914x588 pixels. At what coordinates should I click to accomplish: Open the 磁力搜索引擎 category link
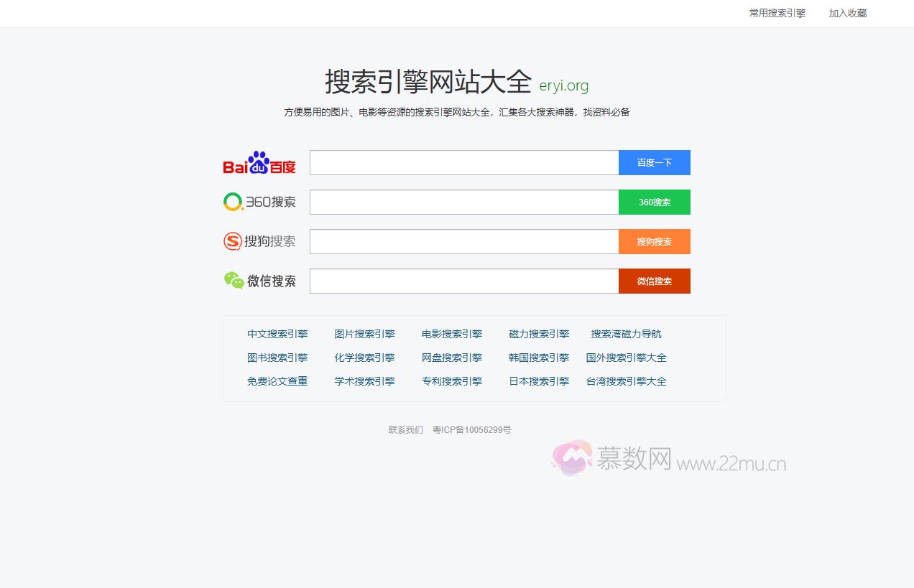[x=538, y=334]
